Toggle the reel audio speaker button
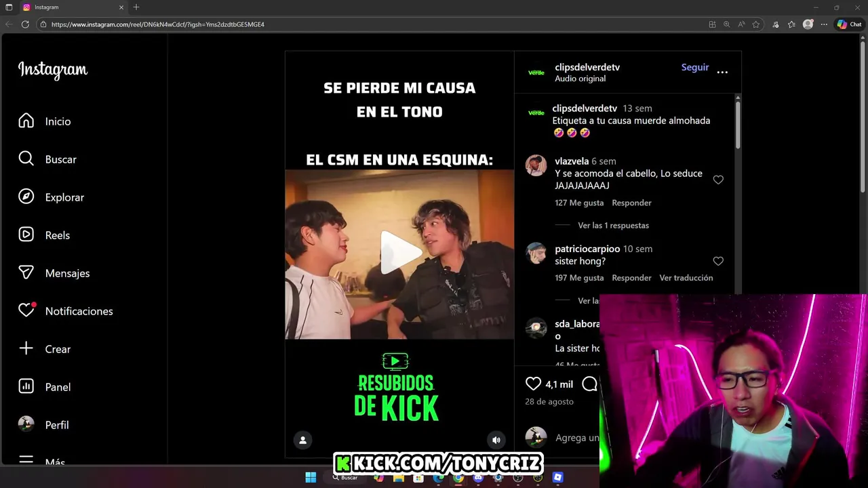868x488 pixels. coord(496,440)
